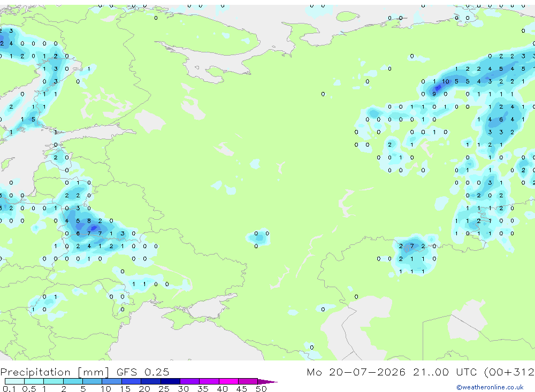Click the "15" legend scale label
This screenshot has height=392, width=535.
tap(125, 389)
